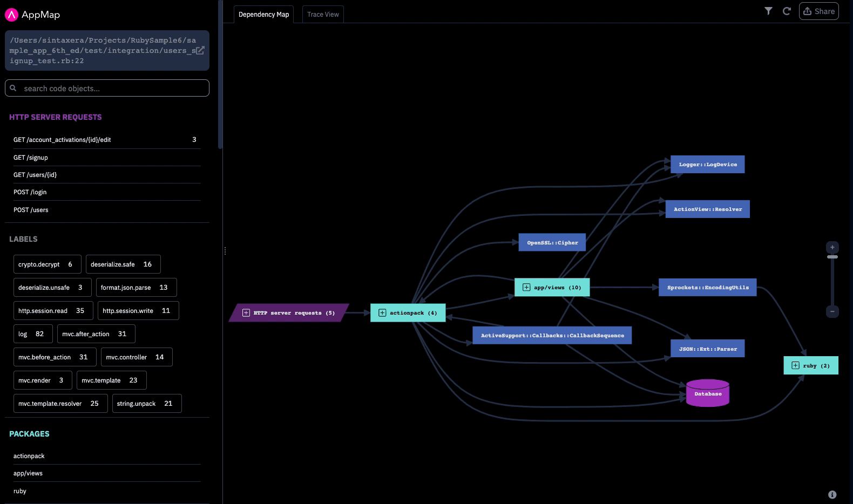Expand the ruby (2) node

click(x=795, y=365)
